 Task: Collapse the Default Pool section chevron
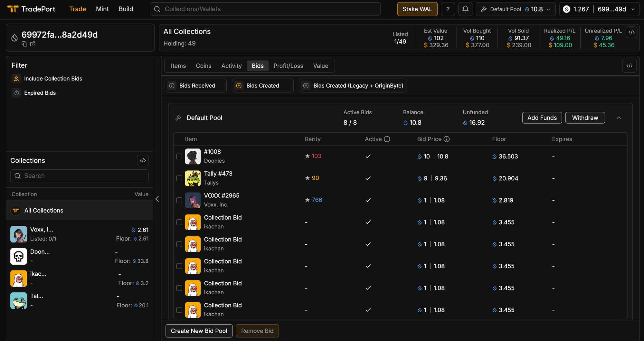(619, 118)
